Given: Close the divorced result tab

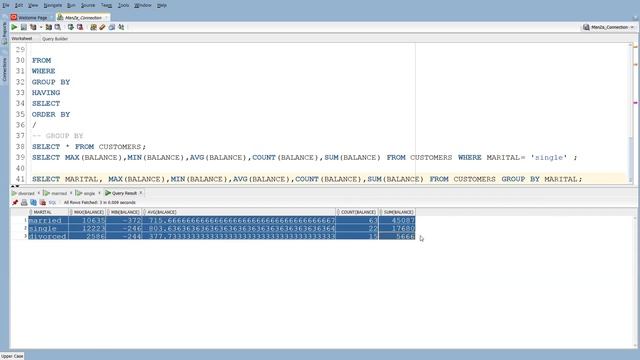Looking at the screenshot, I should click(39, 193).
